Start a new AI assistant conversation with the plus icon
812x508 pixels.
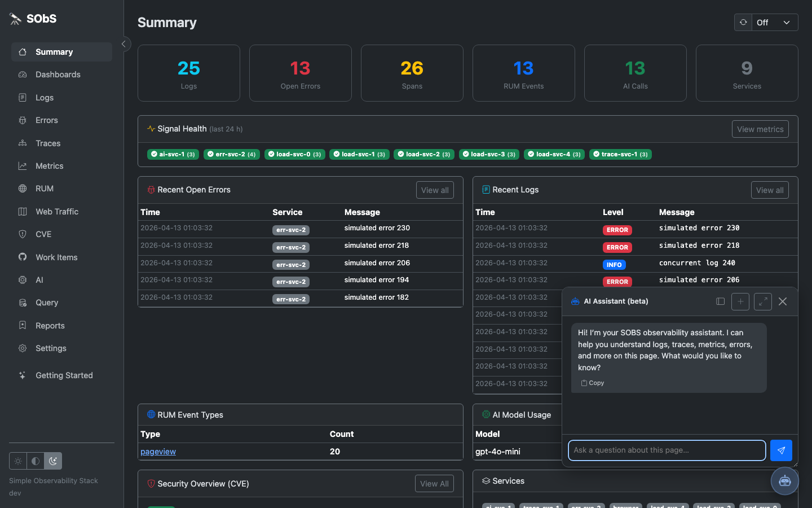(x=740, y=301)
